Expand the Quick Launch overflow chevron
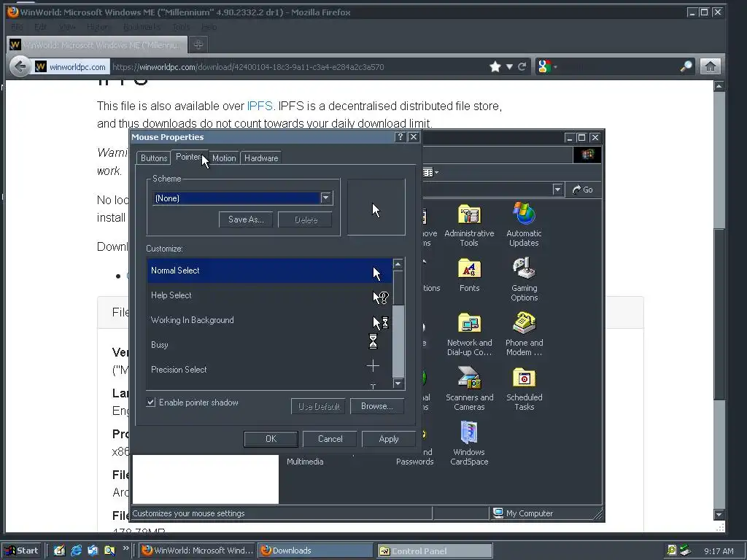Screen dimensions: 747x560 point(125,548)
